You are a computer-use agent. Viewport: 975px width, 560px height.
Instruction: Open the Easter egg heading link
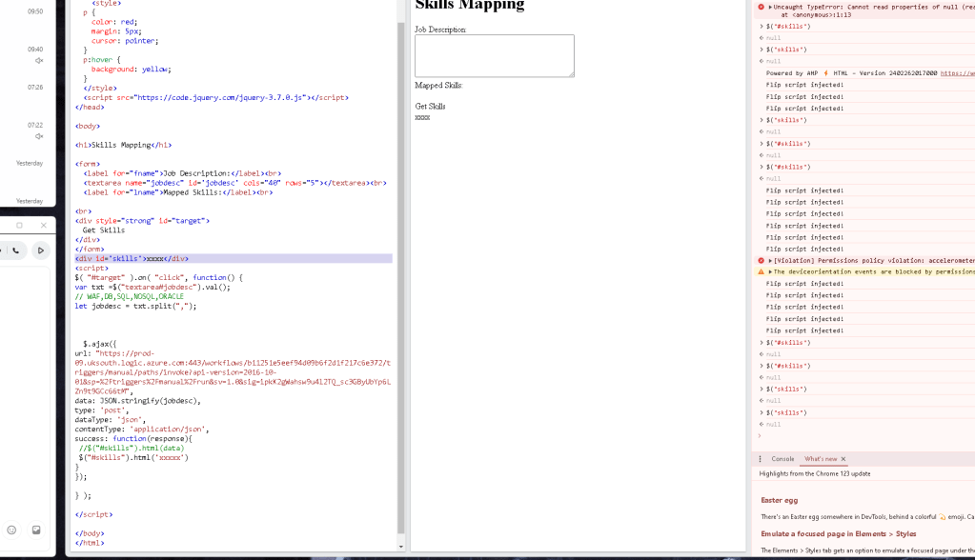point(779,500)
